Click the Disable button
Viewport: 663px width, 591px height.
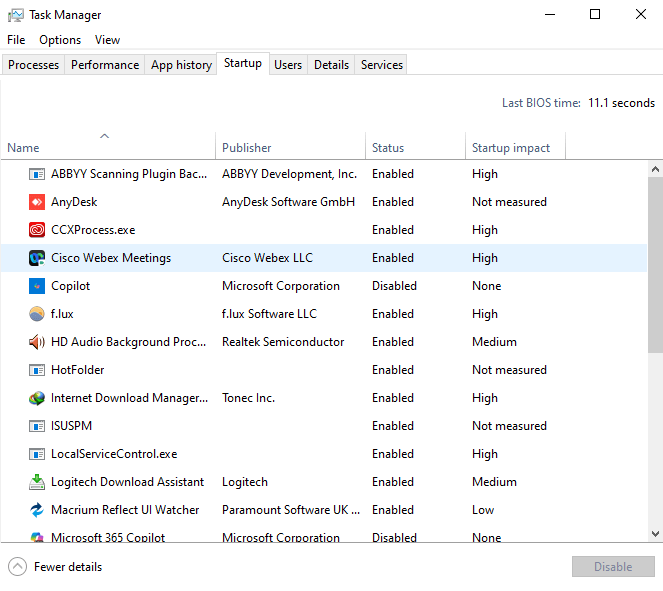613,566
